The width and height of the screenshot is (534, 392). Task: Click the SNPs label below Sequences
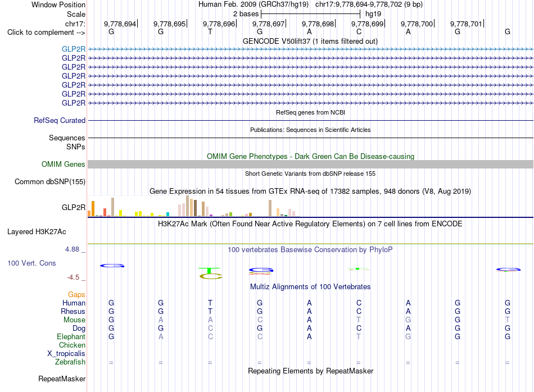click(x=76, y=147)
